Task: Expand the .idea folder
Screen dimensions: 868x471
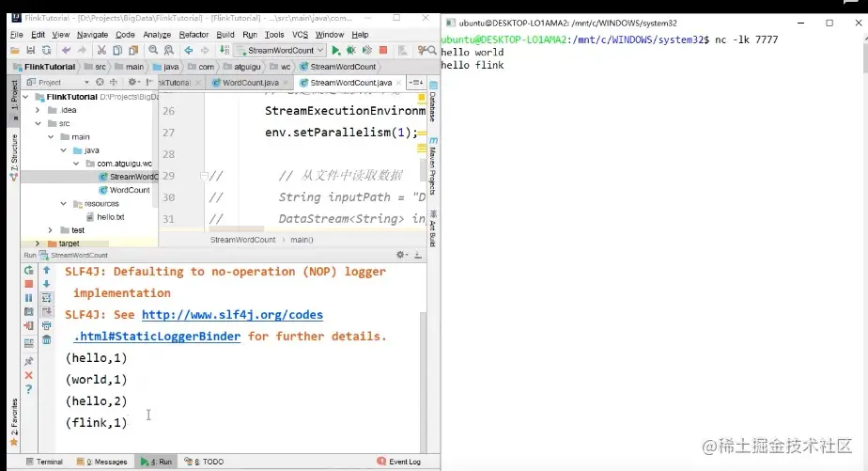Action: coord(38,110)
